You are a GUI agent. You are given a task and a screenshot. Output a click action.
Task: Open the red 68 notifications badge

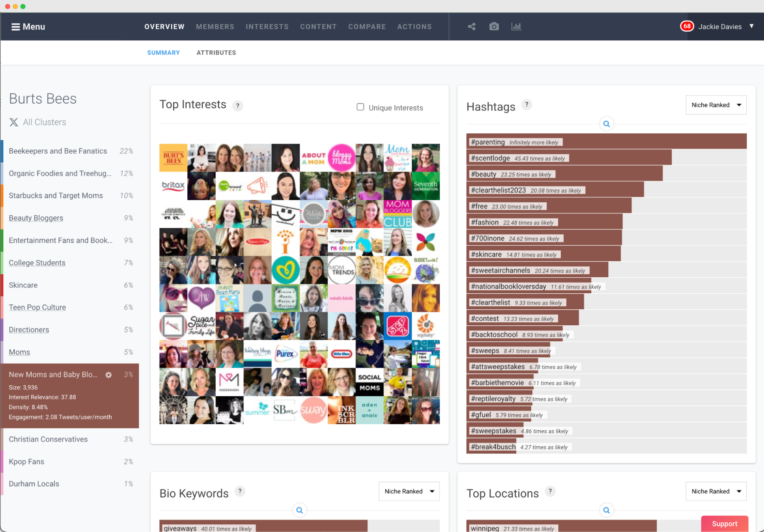(687, 26)
